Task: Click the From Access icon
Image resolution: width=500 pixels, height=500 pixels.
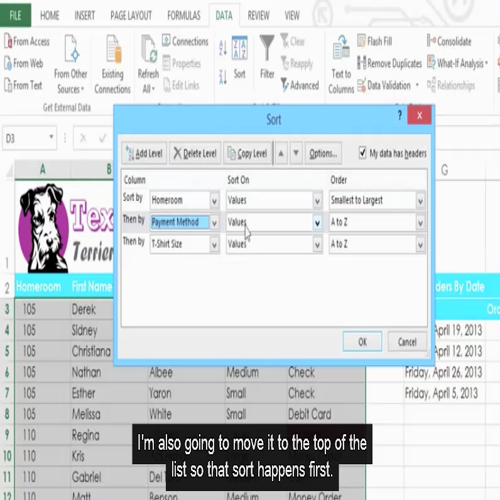Action: pos(8,41)
